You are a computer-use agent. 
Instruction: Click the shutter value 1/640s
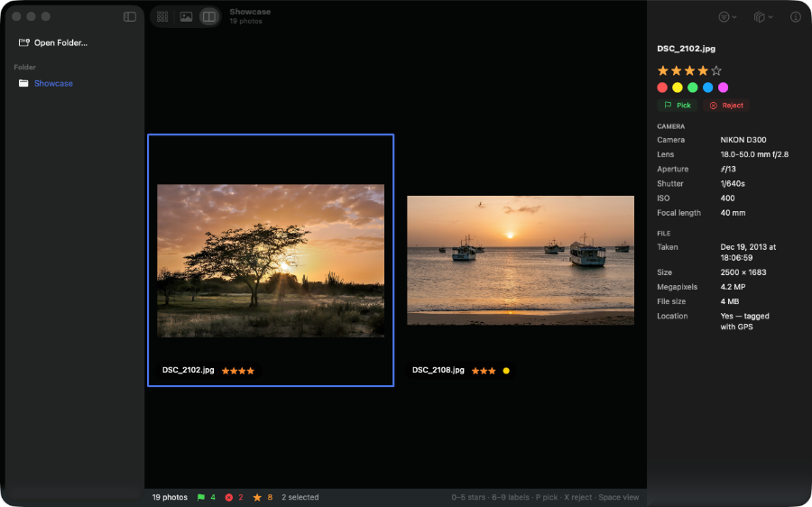[x=733, y=183]
